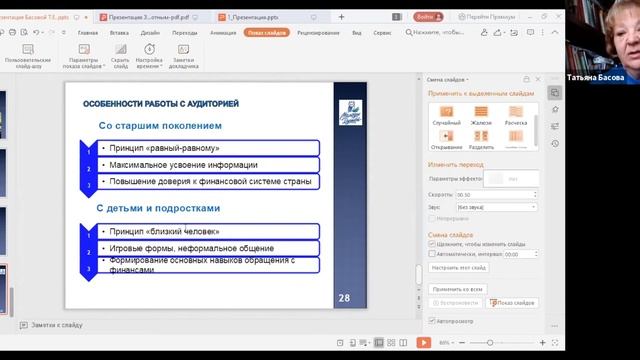Switch to Презентация 3...pdf document tab

pos(149,17)
